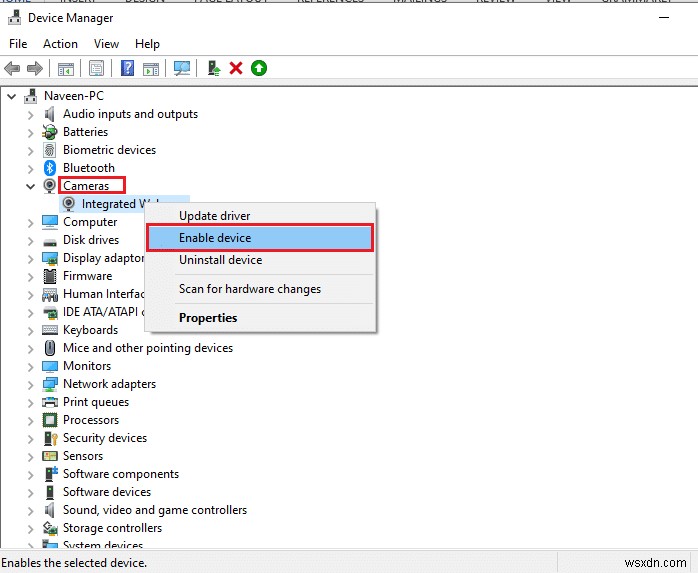Open the Properties toolbar icon
Image resolution: width=698 pixels, height=573 pixels.
(96, 69)
